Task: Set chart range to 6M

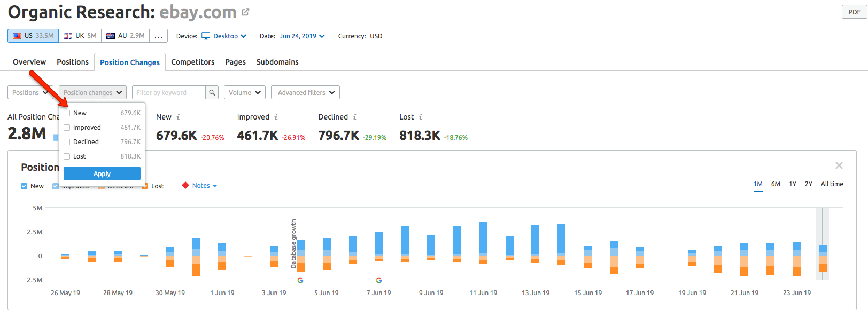Action: tap(776, 184)
